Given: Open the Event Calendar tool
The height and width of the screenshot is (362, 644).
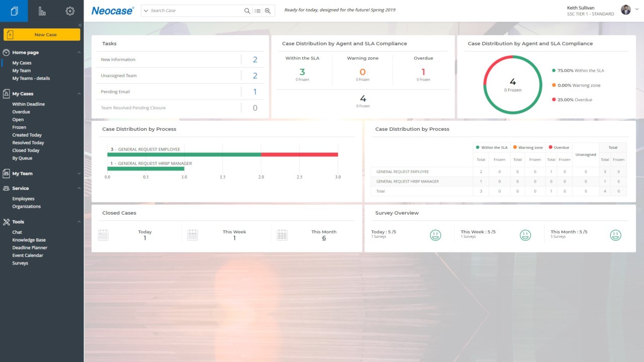Looking at the screenshot, I should (28, 255).
